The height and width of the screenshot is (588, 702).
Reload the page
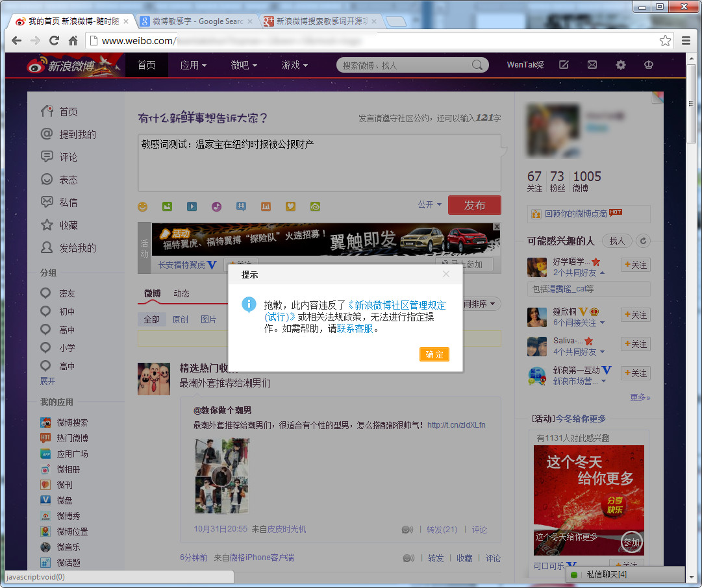pos(54,41)
